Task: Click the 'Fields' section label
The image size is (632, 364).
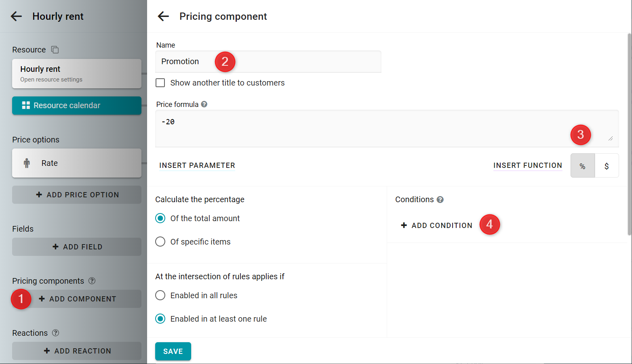Action: 23,229
